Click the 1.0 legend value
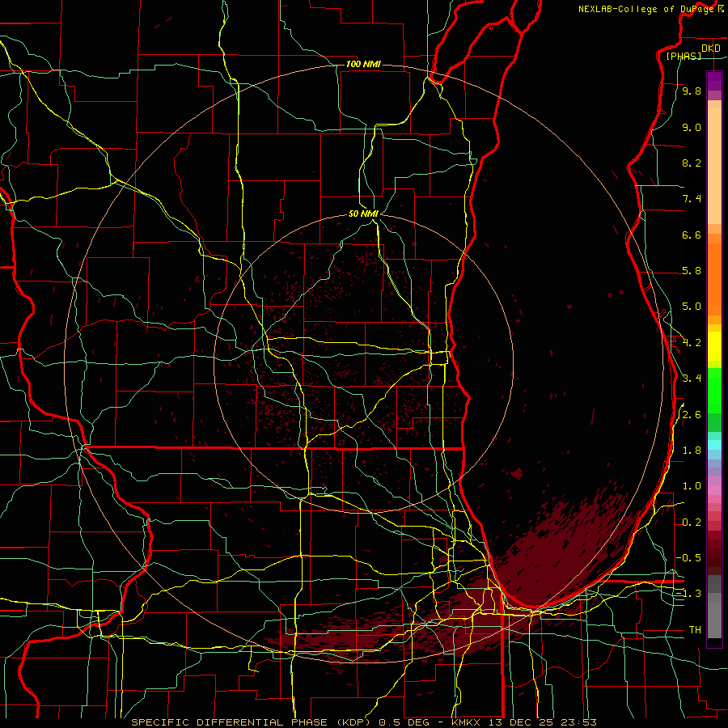Screen dimensions: 728x728 pos(692,486)
